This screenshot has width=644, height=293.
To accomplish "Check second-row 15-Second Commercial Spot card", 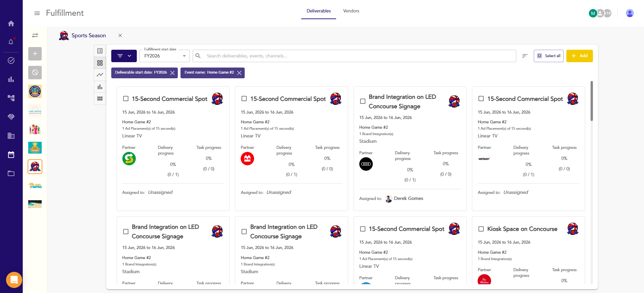I will tap(363, 229).
